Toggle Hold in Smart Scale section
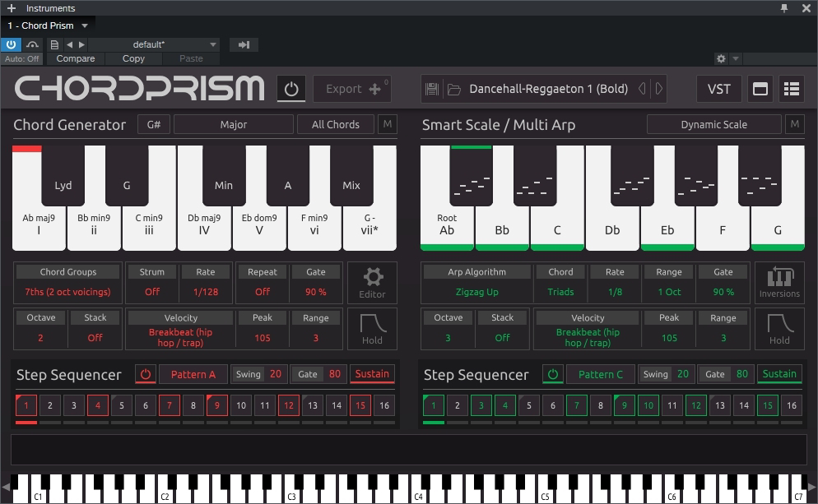Viewport: 818px width, 504px height. (x=779, y=329)
